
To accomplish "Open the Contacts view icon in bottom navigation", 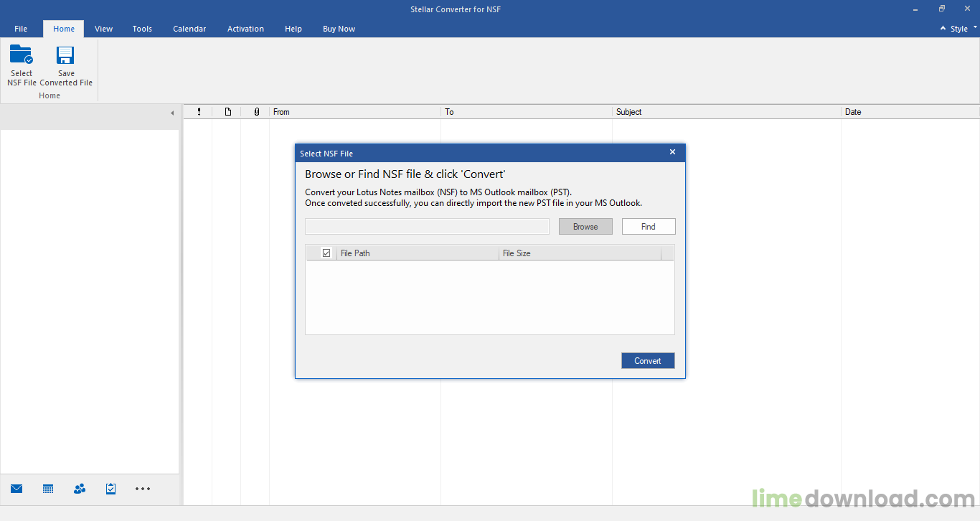I will click(x=80, y=489).
